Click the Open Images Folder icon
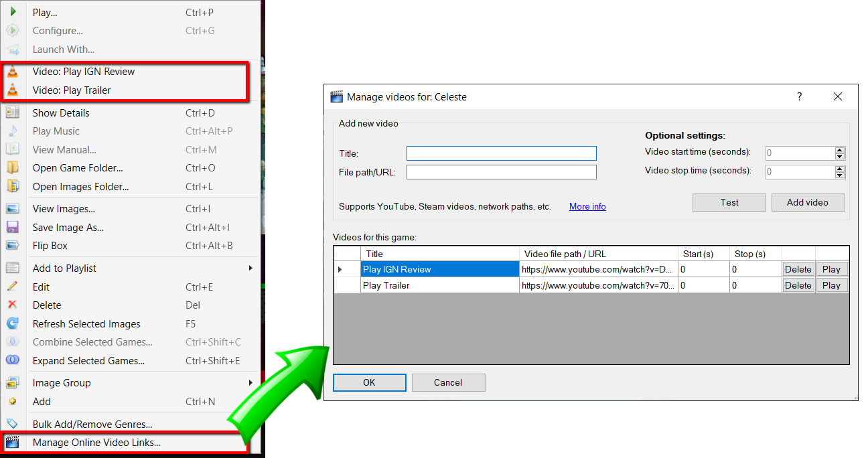This screenshot has height=458, width=868. coord(13,186)
